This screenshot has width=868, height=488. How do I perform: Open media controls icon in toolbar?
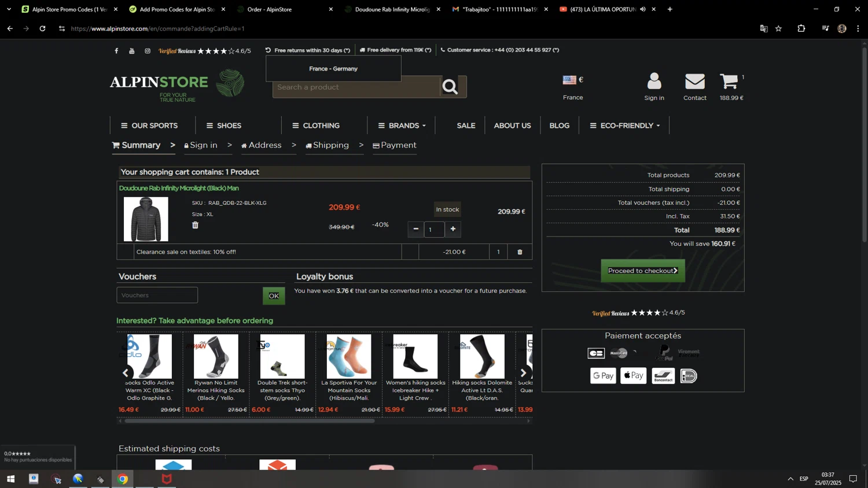pos(825,28)
